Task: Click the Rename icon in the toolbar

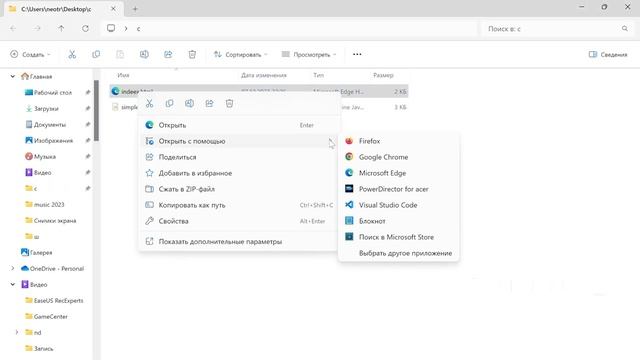Action: tap(144, 54)
